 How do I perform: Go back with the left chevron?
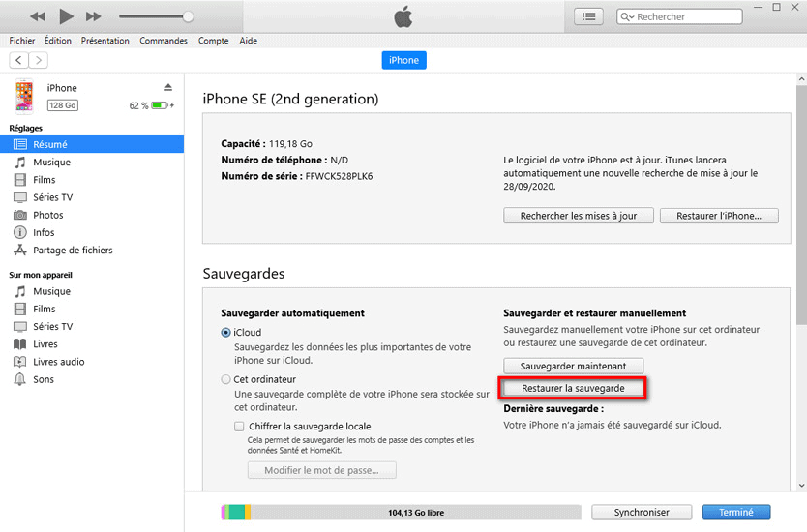point(19,60)
